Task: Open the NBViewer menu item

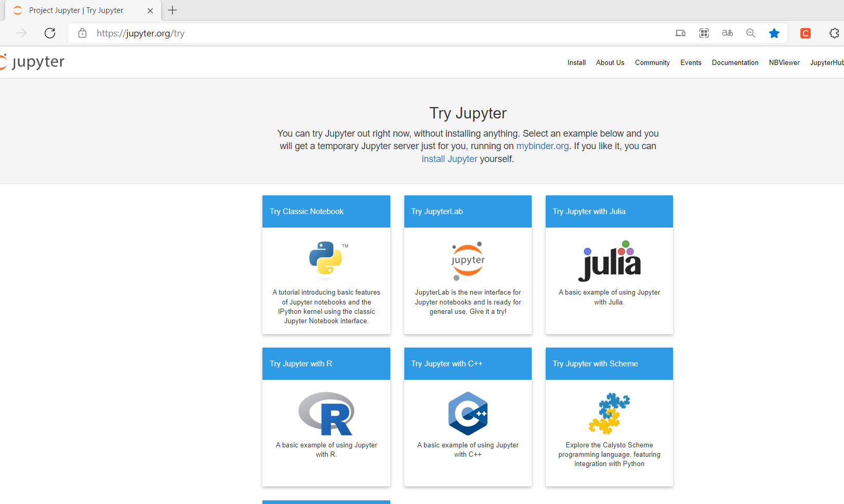Action: [784, 62]
